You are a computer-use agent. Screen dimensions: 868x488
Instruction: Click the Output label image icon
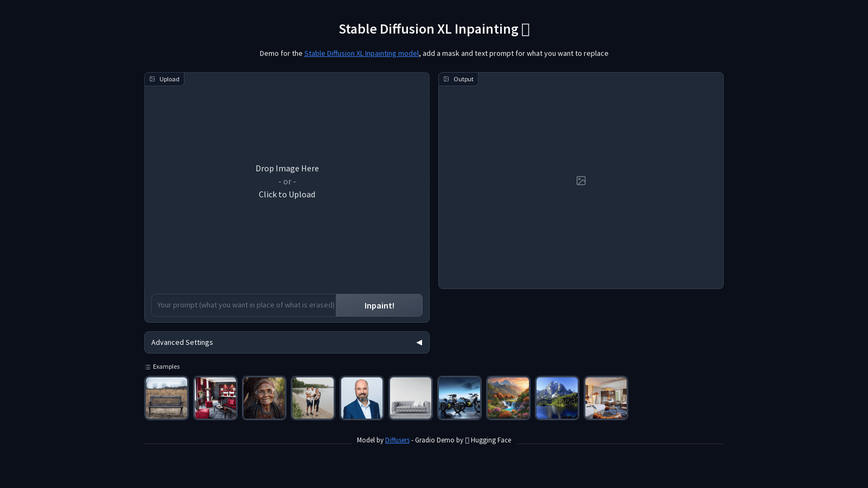(x=446, y=79)
